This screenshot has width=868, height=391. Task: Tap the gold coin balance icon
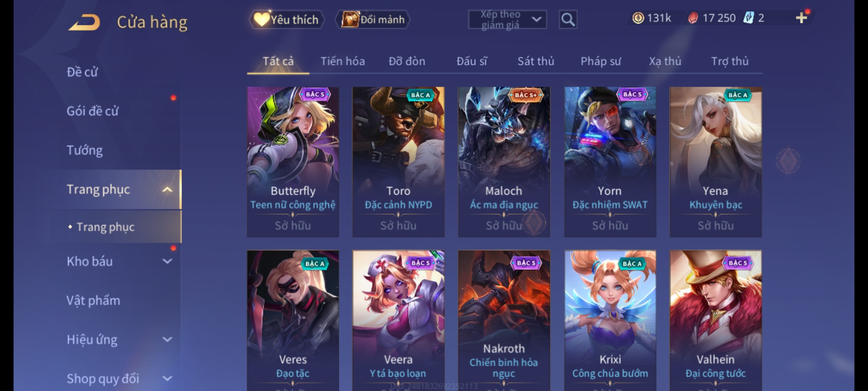(638, 18)
